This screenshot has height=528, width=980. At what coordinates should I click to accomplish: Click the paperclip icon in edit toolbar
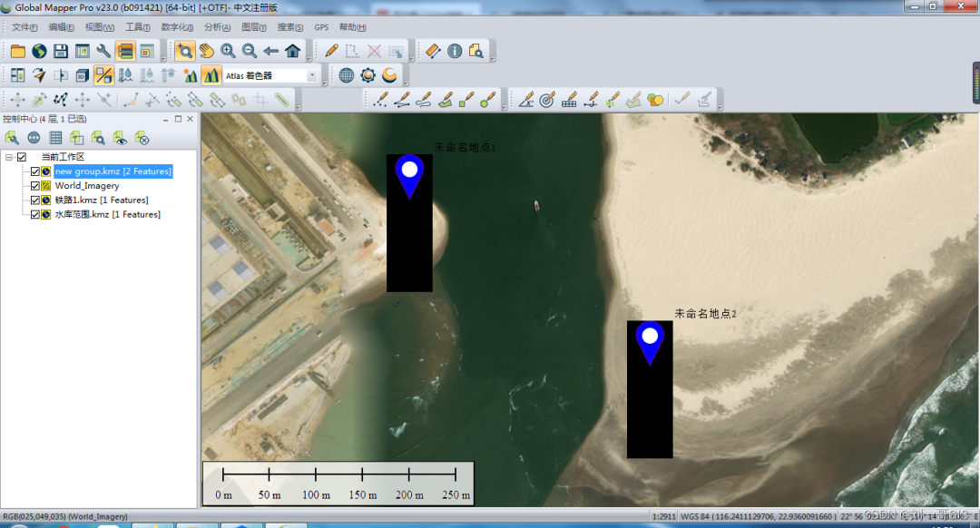coord(282,100)
